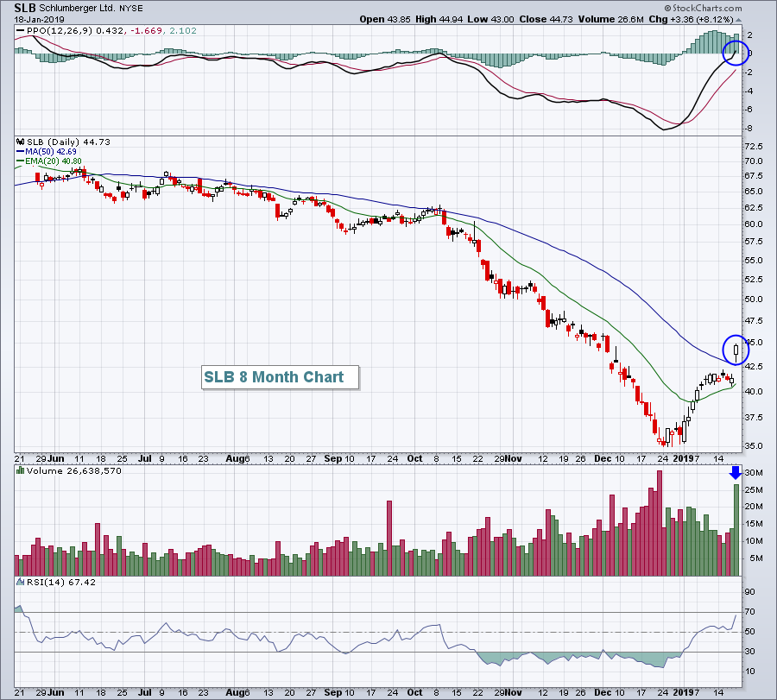Click the Chg +3.36 (+8.12%) figure
The image size is (777, 700).
pos(691,19)
